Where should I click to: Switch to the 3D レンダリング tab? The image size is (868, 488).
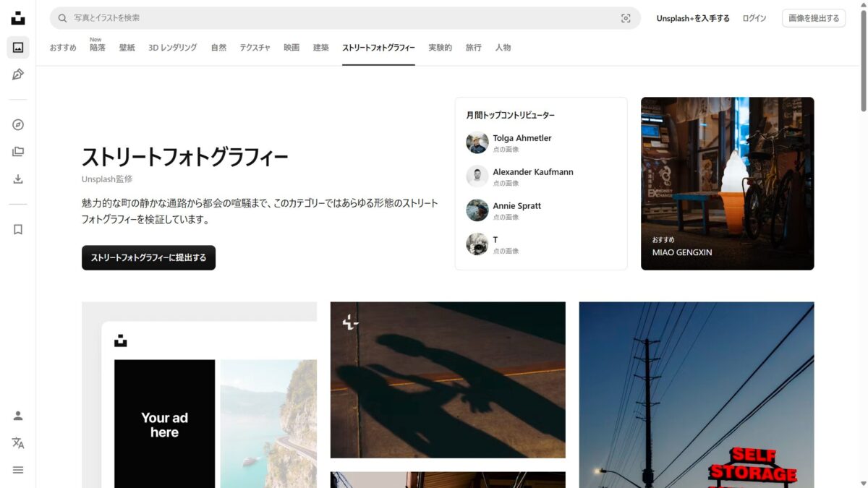coord(172,48)
